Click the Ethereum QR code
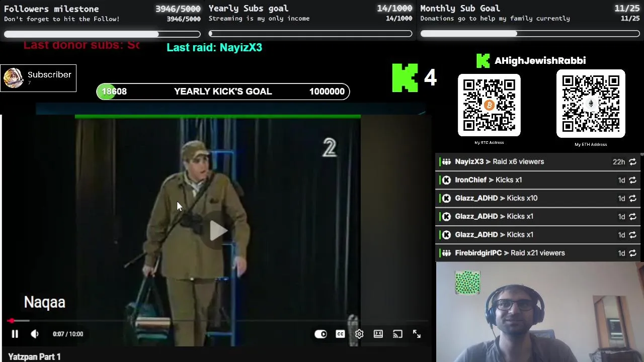The height and width of the screenshot is (362, 644). pos(591,104)
